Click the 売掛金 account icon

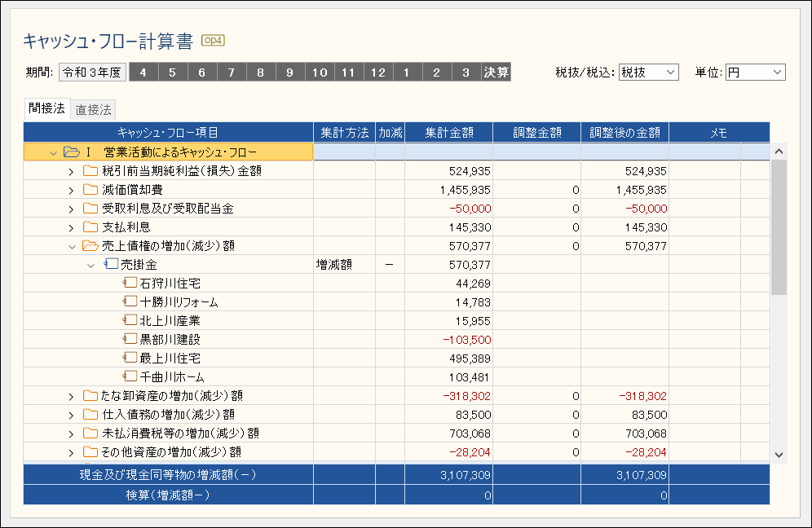pos(112,264)
